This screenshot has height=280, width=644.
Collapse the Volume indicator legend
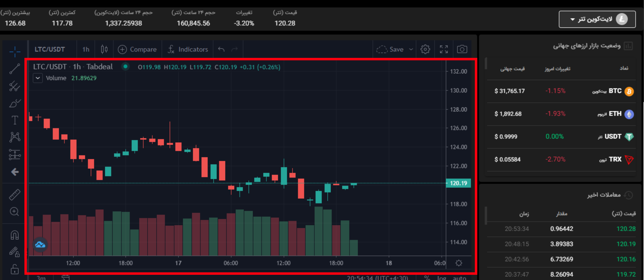coord(38,78)
